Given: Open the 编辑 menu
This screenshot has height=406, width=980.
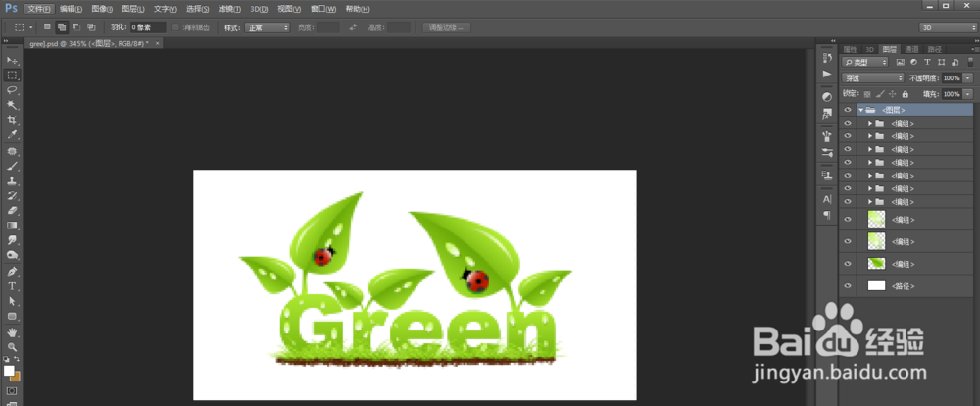Looking at the screenshot, I should [71, 9].
